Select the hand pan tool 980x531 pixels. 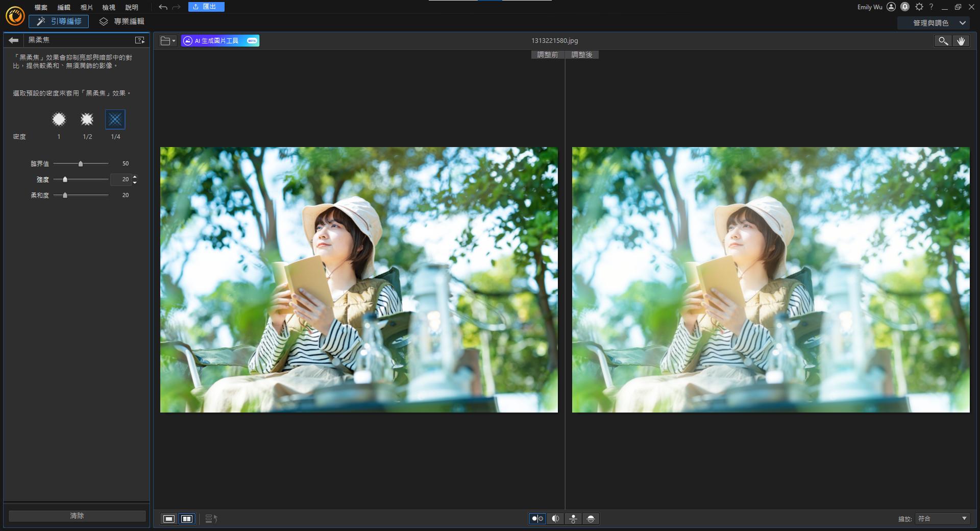coord(961,41)
